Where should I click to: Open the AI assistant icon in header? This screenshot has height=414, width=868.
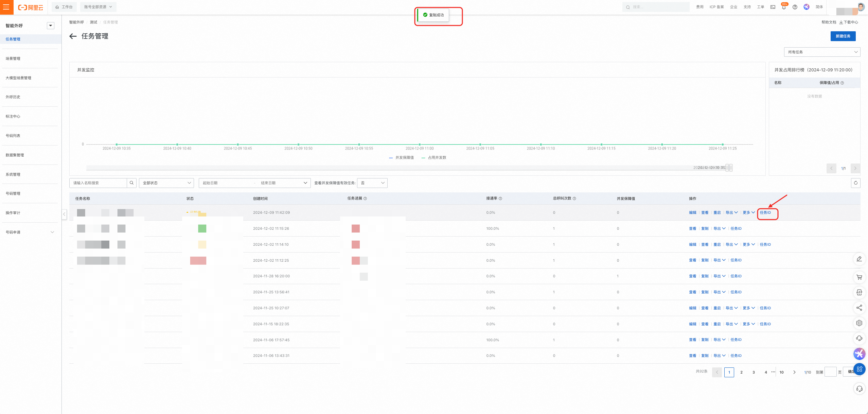(x=807, y=7)
